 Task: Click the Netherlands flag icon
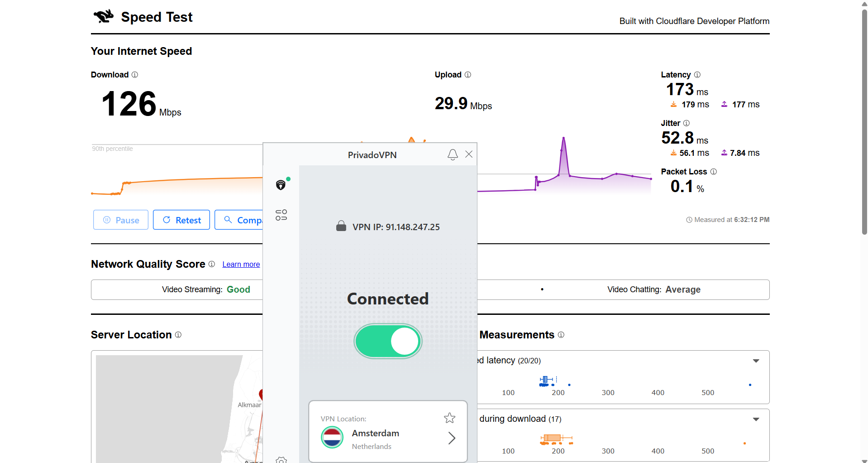pos(332,438)
